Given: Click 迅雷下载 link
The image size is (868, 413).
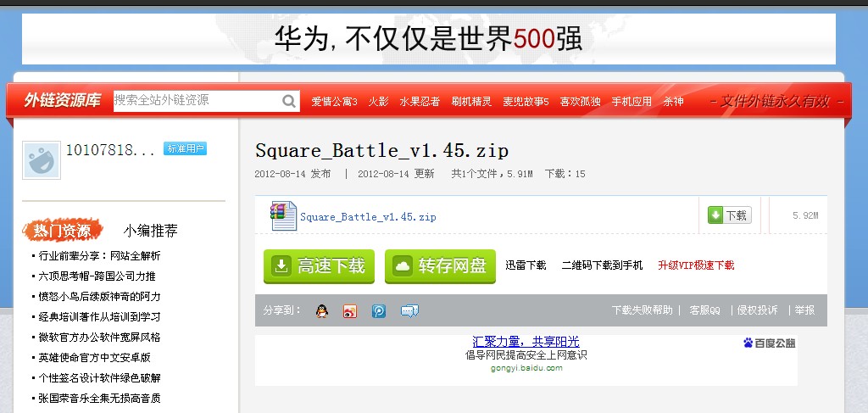Looking at the screenshot, I should click(x=526, y=265).
